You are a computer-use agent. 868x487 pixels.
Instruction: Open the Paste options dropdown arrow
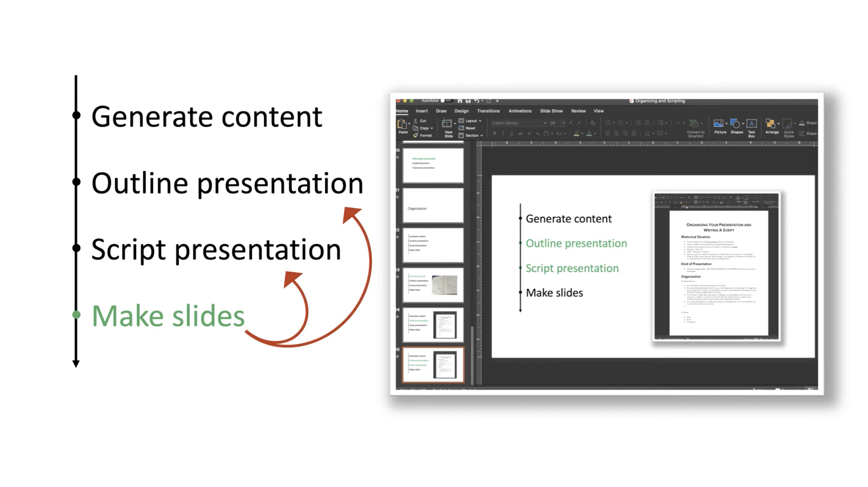(409, 124)
